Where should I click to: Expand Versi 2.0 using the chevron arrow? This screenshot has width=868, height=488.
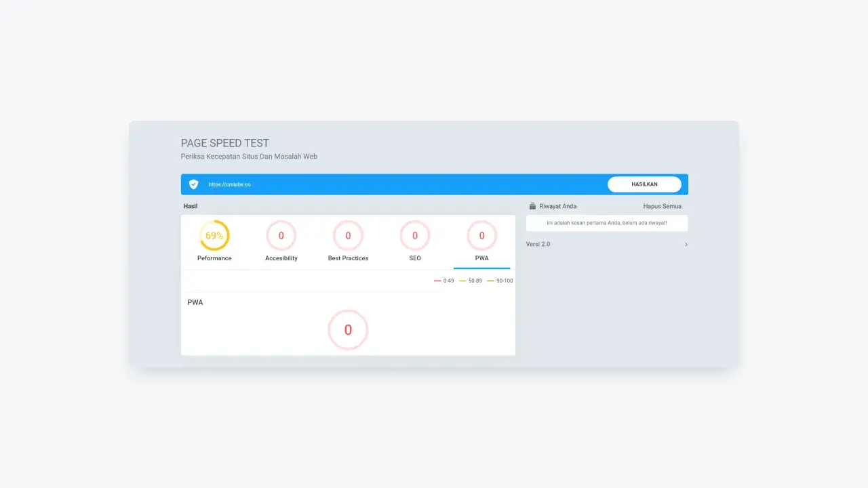(x=686, y=245)
